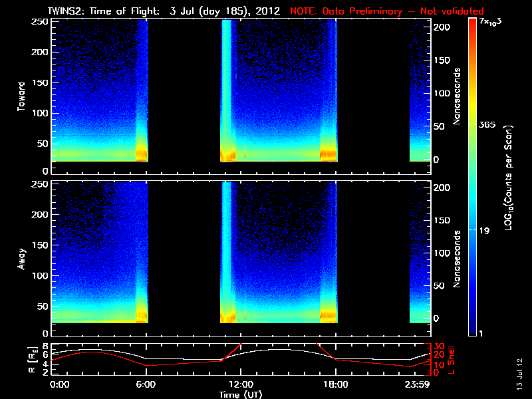Click the '19' colorbar tick label

point(484,231)
